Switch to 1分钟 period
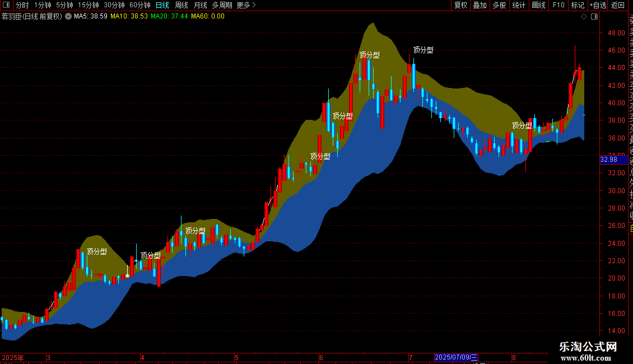This screenshot has height=364, width=633. (x=43, y=5)
